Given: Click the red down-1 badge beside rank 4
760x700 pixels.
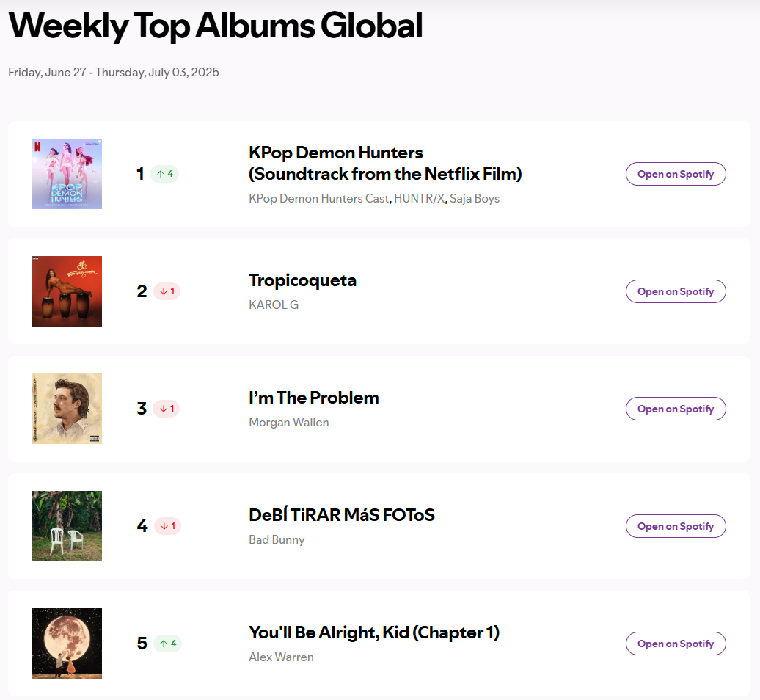Looking at the screenshot, I should 167,526.
